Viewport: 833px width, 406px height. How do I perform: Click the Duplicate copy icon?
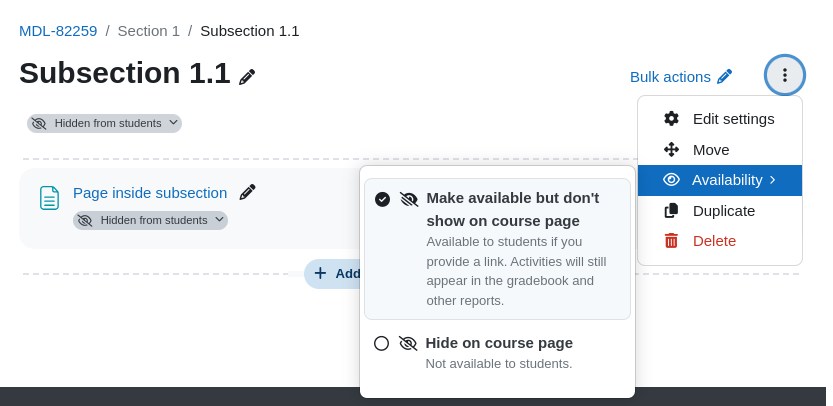click(x=672, y=210)
